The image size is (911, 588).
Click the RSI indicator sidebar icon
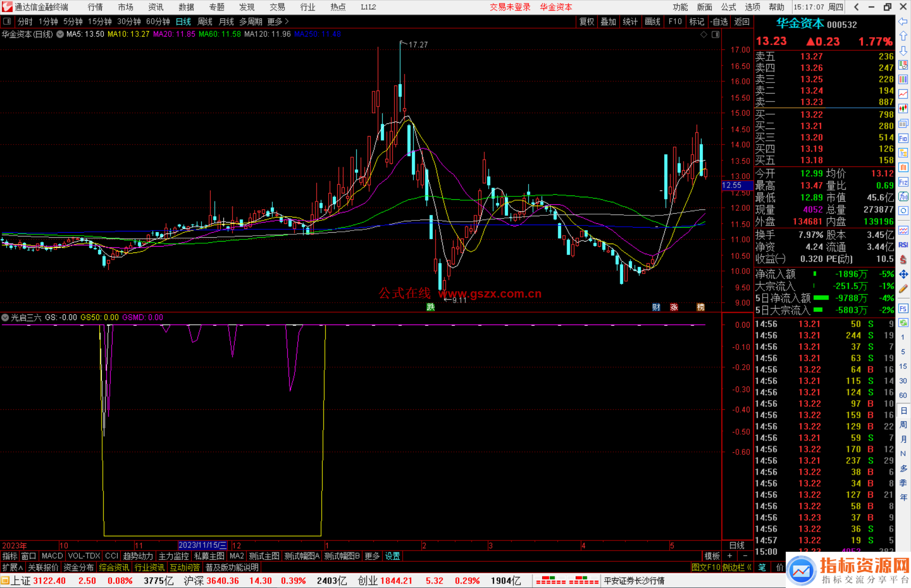(903, 245)
